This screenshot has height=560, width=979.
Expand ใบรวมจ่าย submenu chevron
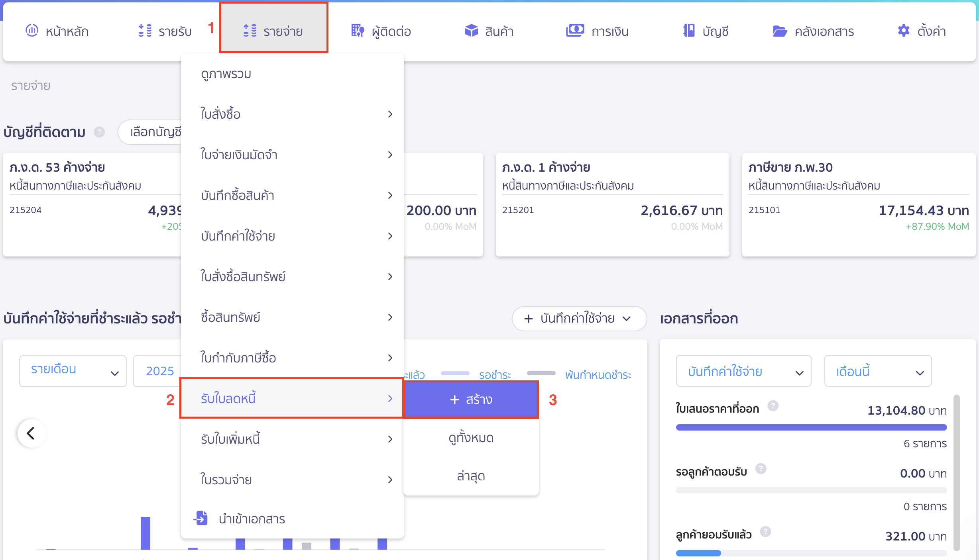click(x=390, y=480)
